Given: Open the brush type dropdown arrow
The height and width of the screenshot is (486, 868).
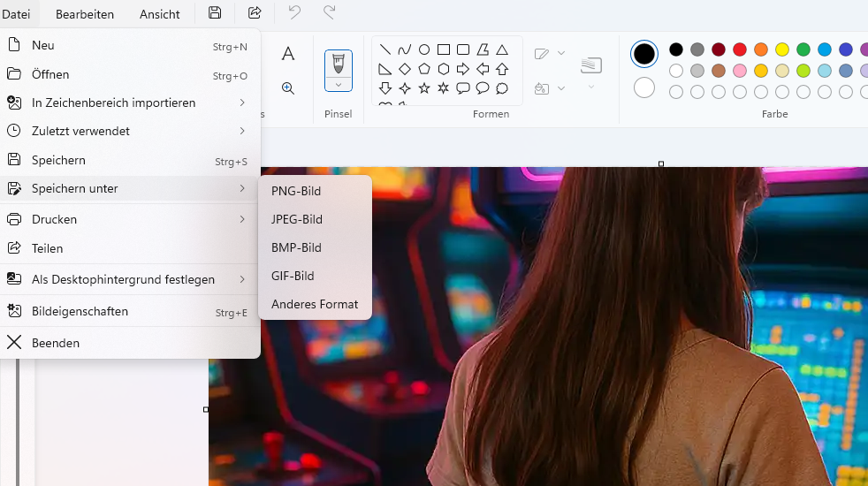Looking at the screenshot, I should (339, 85).
